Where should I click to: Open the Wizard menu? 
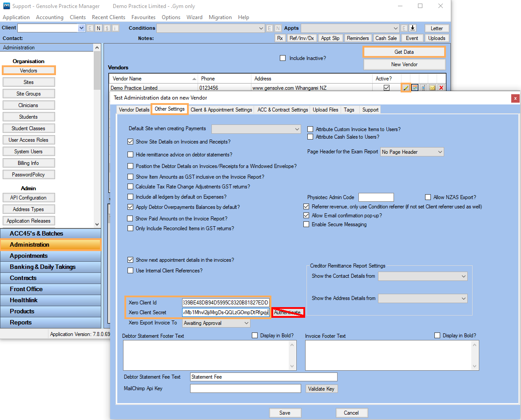point(194,17)
